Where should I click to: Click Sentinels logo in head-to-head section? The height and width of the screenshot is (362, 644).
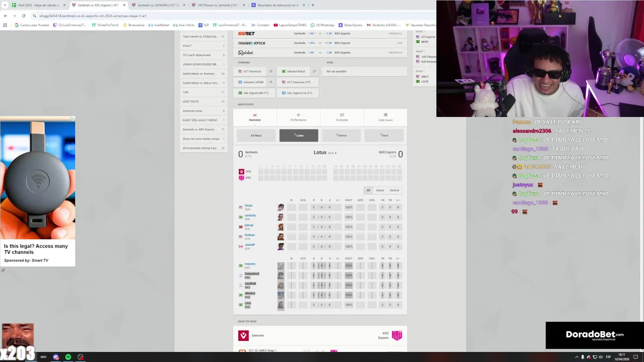244,335
